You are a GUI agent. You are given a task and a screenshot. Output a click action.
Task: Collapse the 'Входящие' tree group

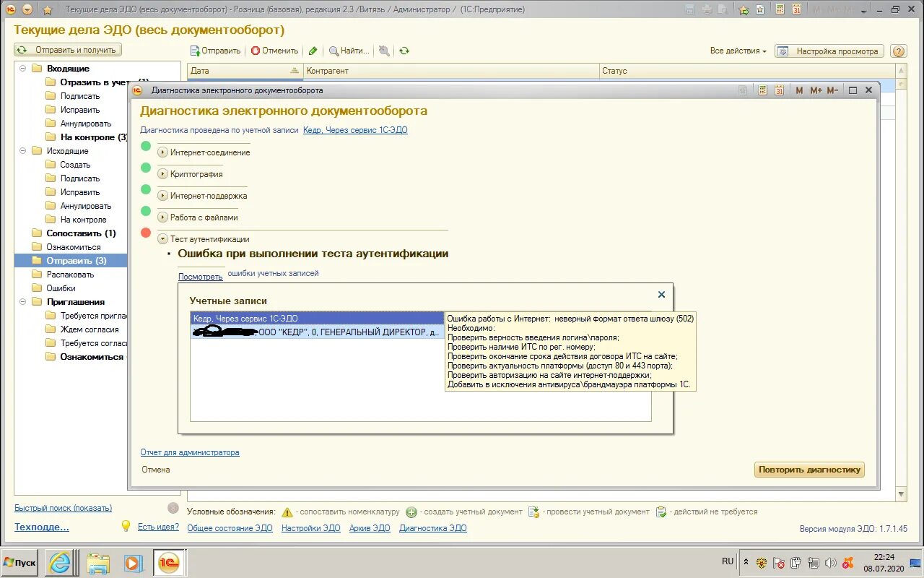22,69
